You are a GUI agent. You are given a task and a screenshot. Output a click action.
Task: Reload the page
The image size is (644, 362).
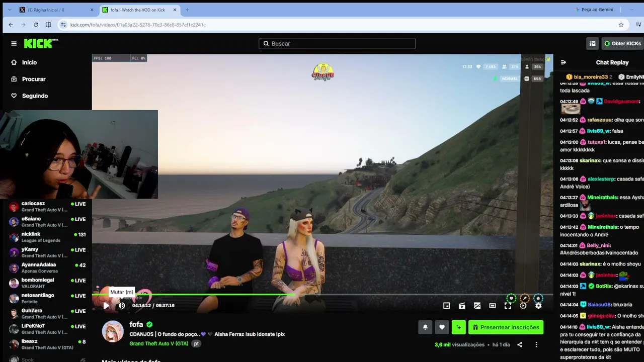tap(36, 25)
